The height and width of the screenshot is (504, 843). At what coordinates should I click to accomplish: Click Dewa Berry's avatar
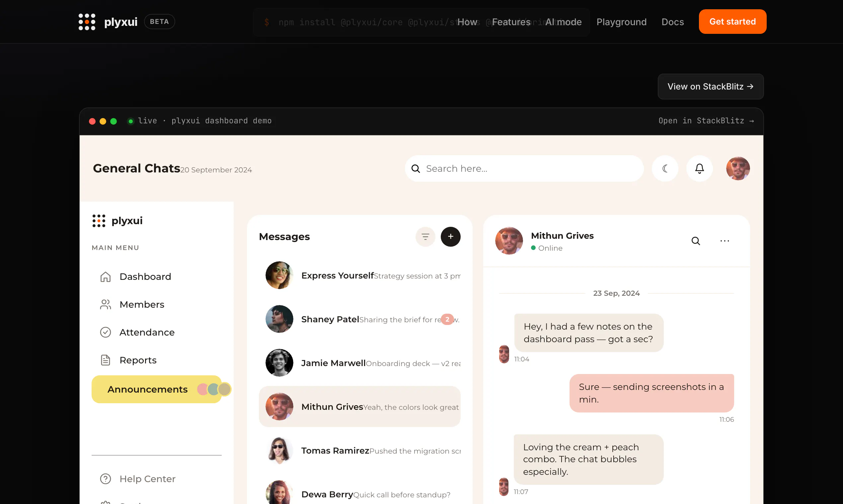coord(279,492)
